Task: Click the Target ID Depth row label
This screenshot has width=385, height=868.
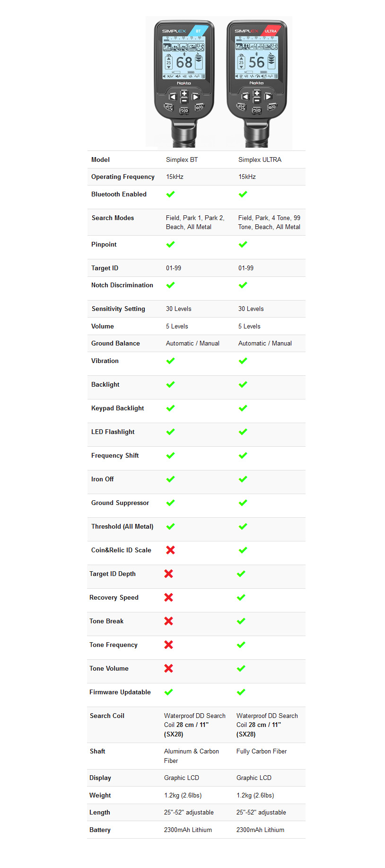Action: tap(113, 574)
